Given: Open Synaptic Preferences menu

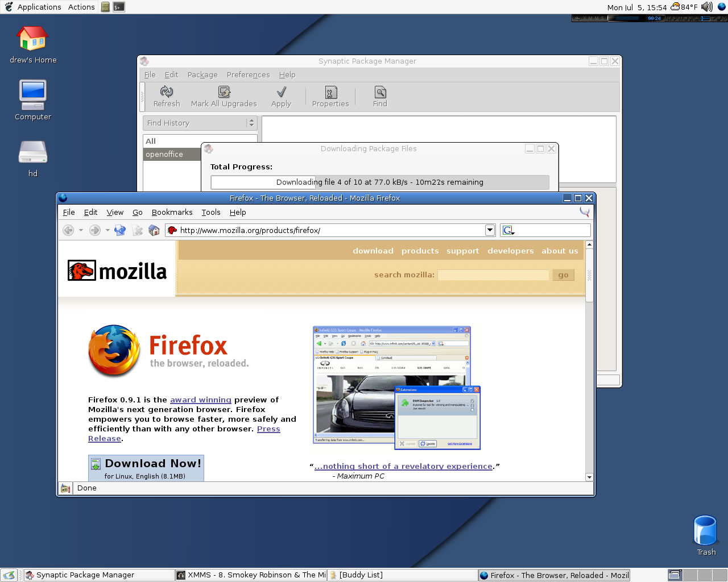Looking at the screenshot, I should (248, 74).
